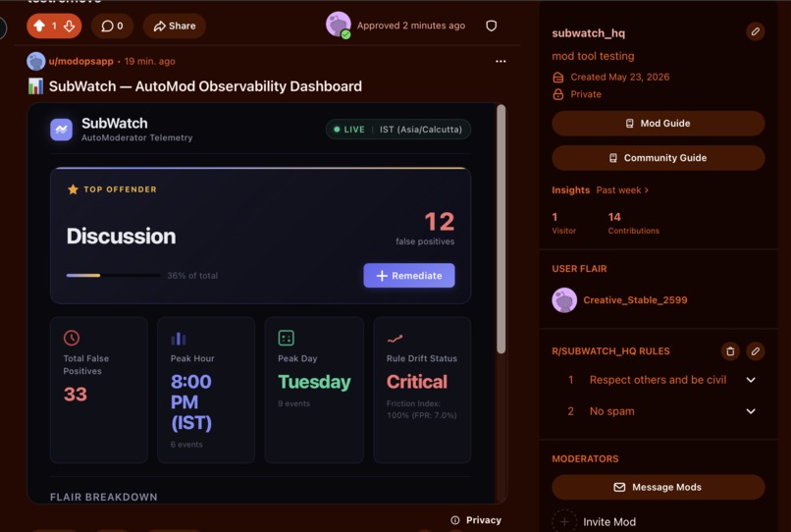Edit subwatch_hq rules pencil icon
The width and height of the screenshot is (791, 532).
click(756, 351)
